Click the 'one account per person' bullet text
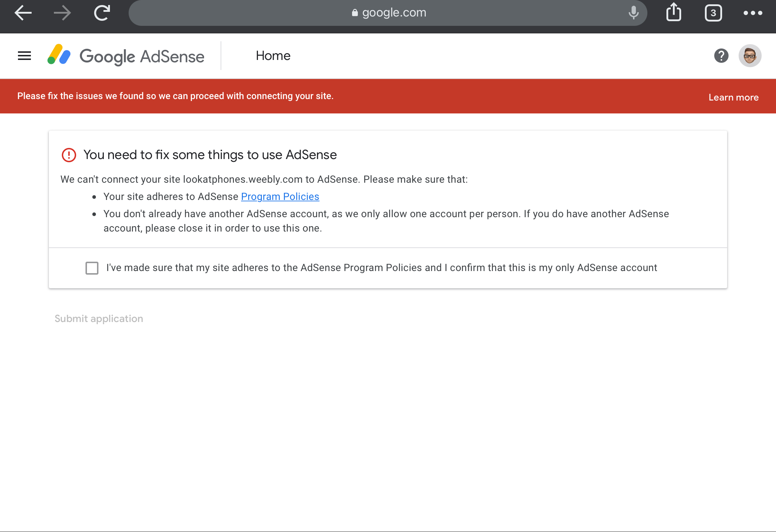This screenshot has width=776, height=532. (386, 221)
